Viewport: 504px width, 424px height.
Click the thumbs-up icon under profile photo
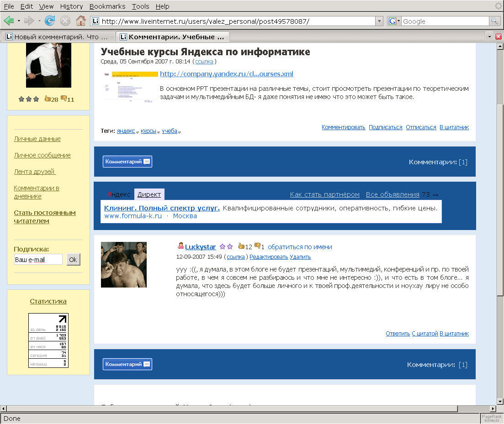pos(48,99)
